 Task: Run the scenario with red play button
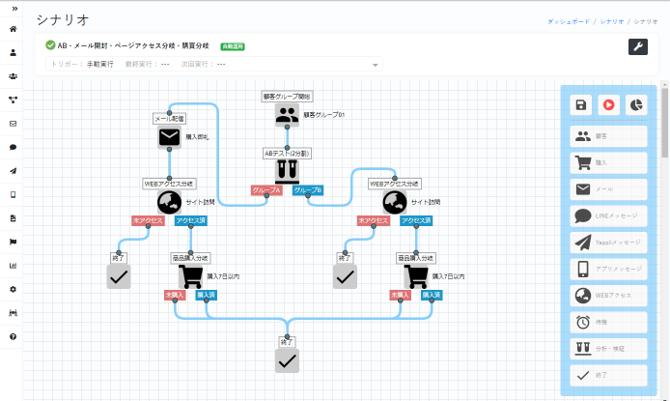coord(608,105)
